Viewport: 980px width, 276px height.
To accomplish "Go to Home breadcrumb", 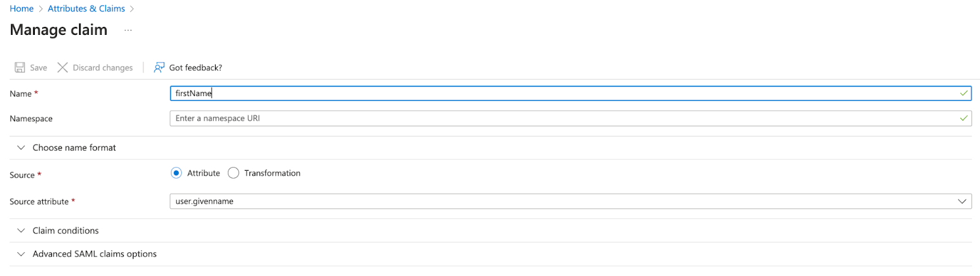I will pyautogui.click(x=21, y=9).
